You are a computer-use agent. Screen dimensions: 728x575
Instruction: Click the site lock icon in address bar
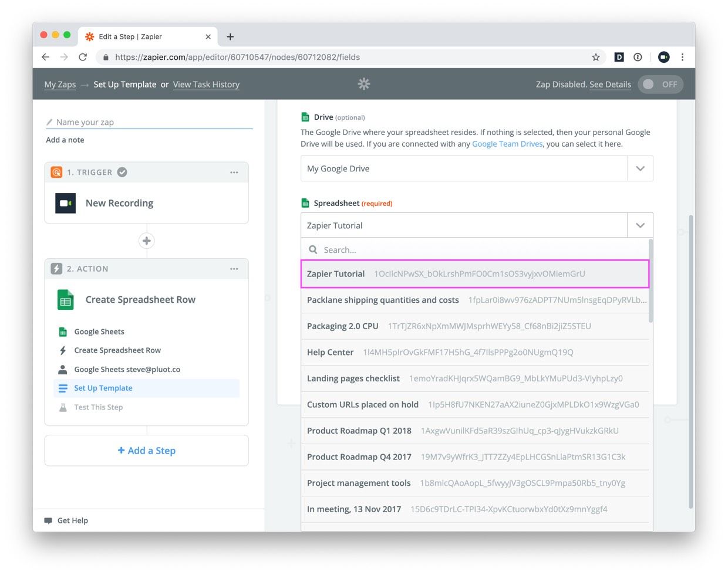click(x=106, y=57)
